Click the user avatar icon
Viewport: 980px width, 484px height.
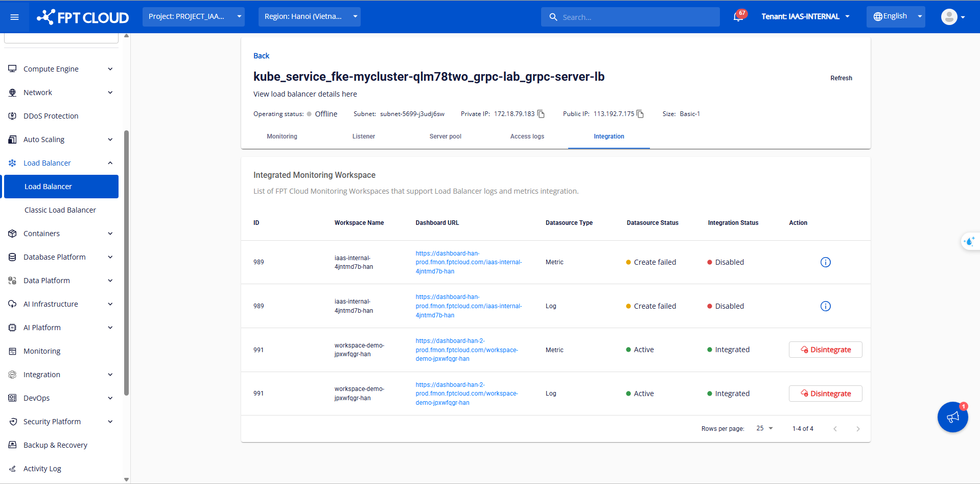point(949,17)
